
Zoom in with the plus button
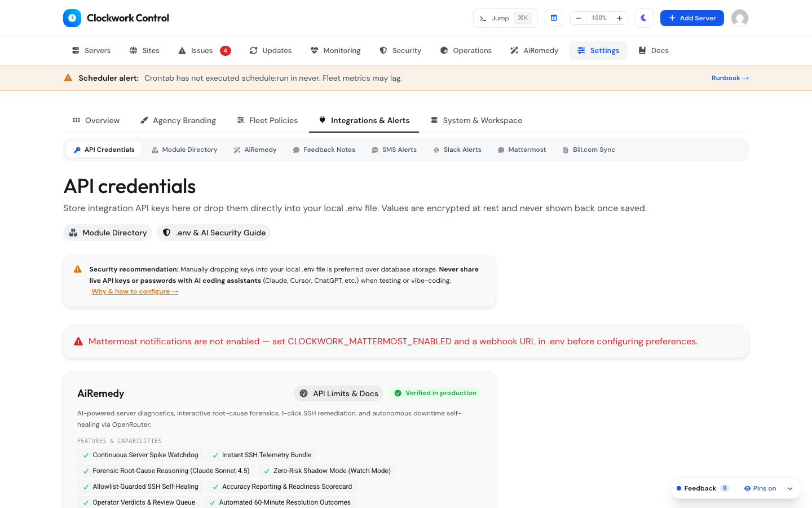coord(619,18)
